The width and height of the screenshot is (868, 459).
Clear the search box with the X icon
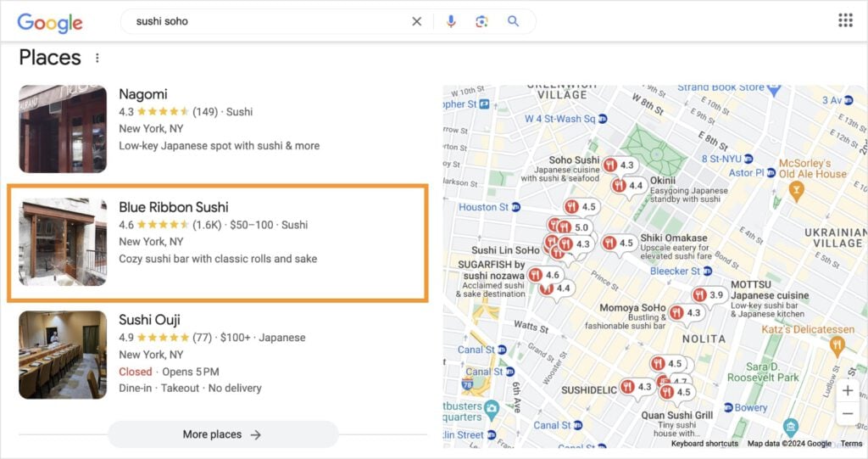(417, 21)
